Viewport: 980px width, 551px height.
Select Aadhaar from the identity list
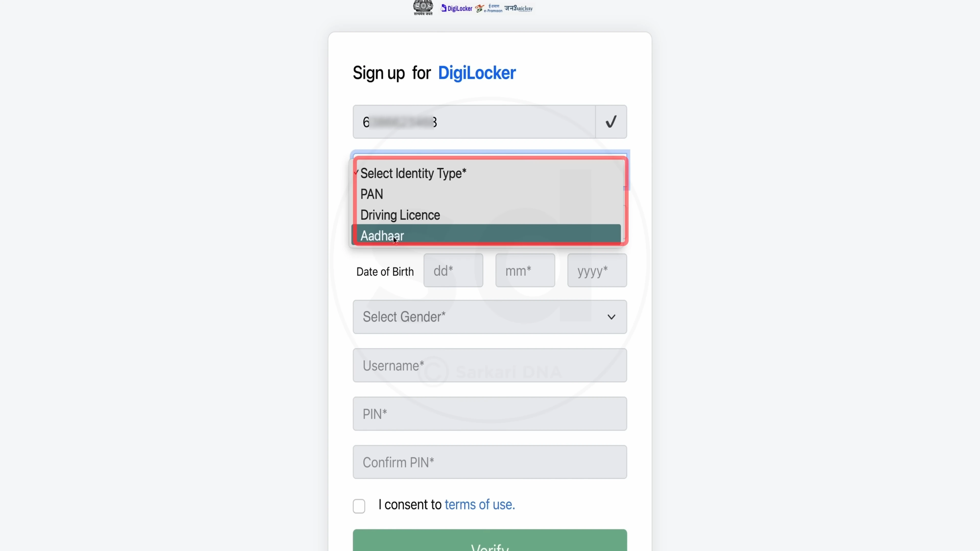[x=382, y=235]
